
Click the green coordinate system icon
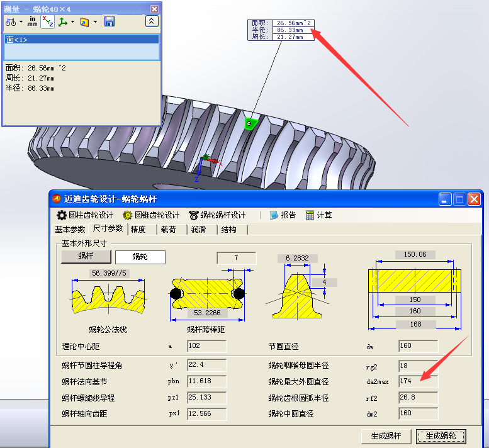click(x=62, y=22)
